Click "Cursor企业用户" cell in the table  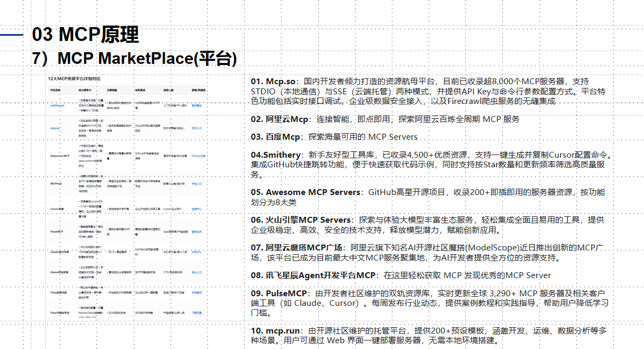click(x=173, y=209)
